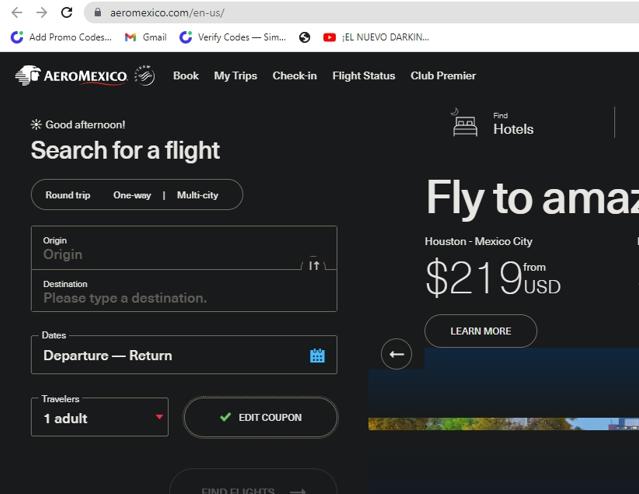The image size is (639, 494).
Task: Click the Houston - Mexico City route text
Action: pos(478,241)
